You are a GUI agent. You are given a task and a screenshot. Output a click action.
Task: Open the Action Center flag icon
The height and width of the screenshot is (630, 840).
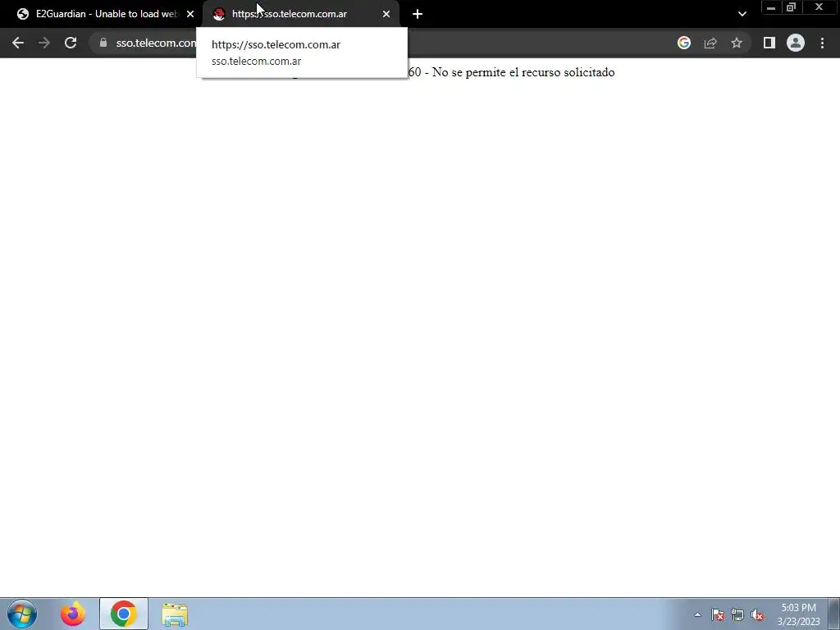coord(718,614)
